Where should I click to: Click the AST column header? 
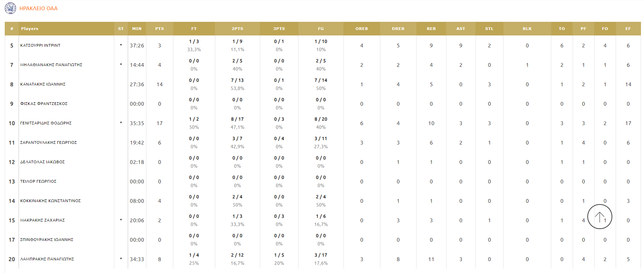pos(460,29)
